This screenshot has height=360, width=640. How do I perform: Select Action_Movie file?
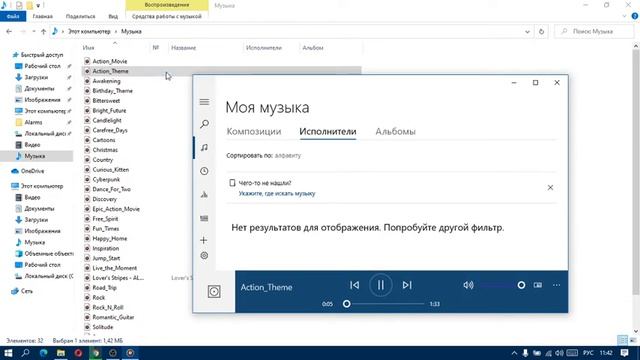[x=110, y=61]
